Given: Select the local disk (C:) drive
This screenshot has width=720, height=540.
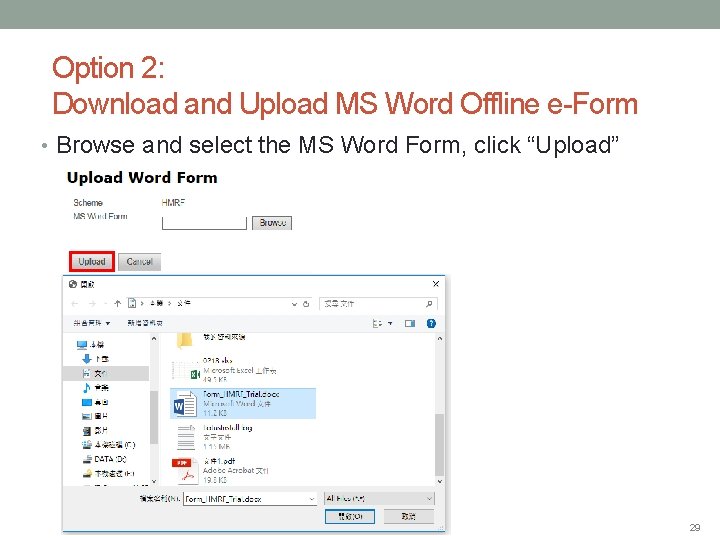Looking at the screenshot, I should pyautogui.click(x=108, y=445).
